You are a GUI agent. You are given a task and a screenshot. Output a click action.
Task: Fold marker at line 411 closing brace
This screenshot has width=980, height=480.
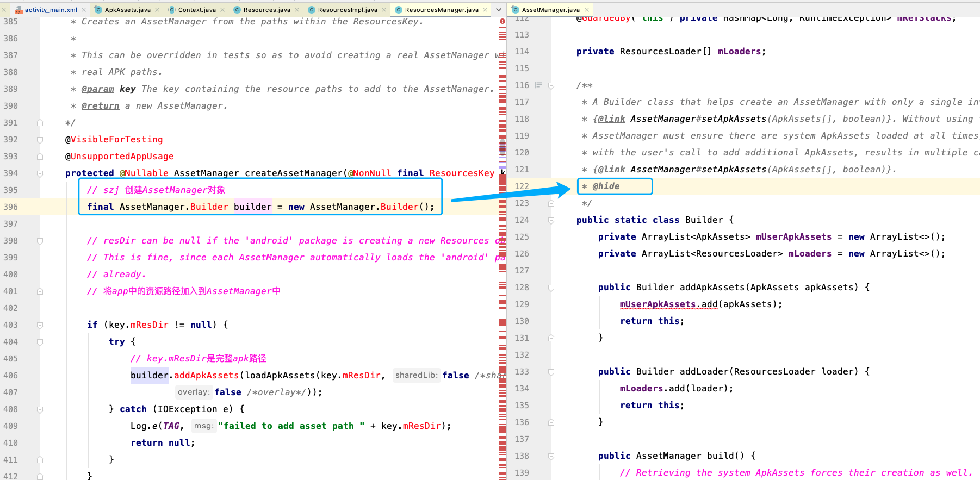pyautogui.click(x=40, y=460)
